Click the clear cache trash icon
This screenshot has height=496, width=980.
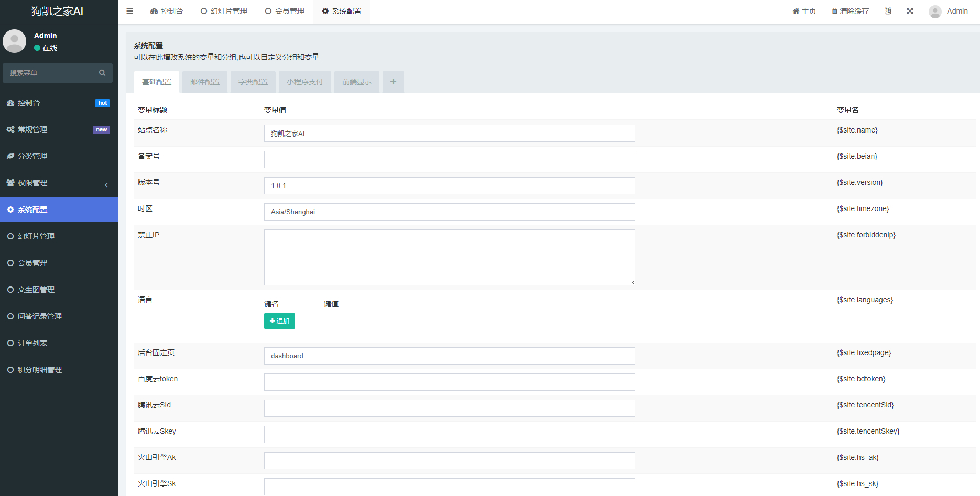835,11
